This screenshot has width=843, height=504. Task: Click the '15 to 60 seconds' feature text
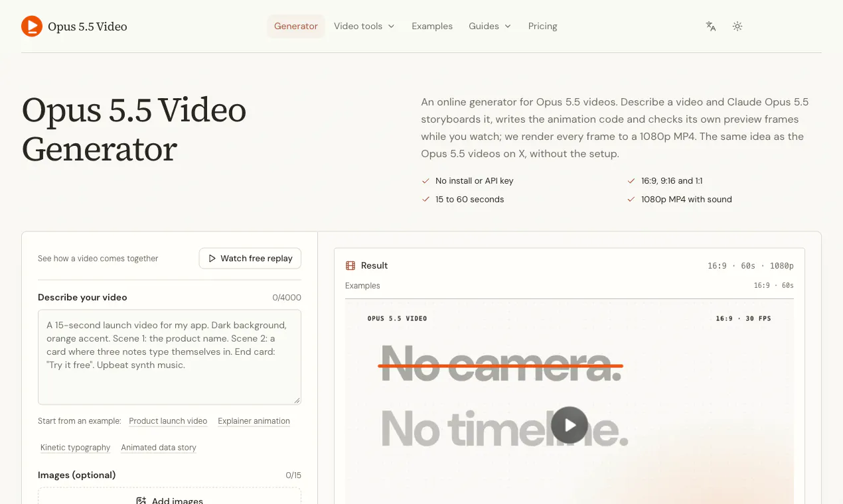(470, 200)
